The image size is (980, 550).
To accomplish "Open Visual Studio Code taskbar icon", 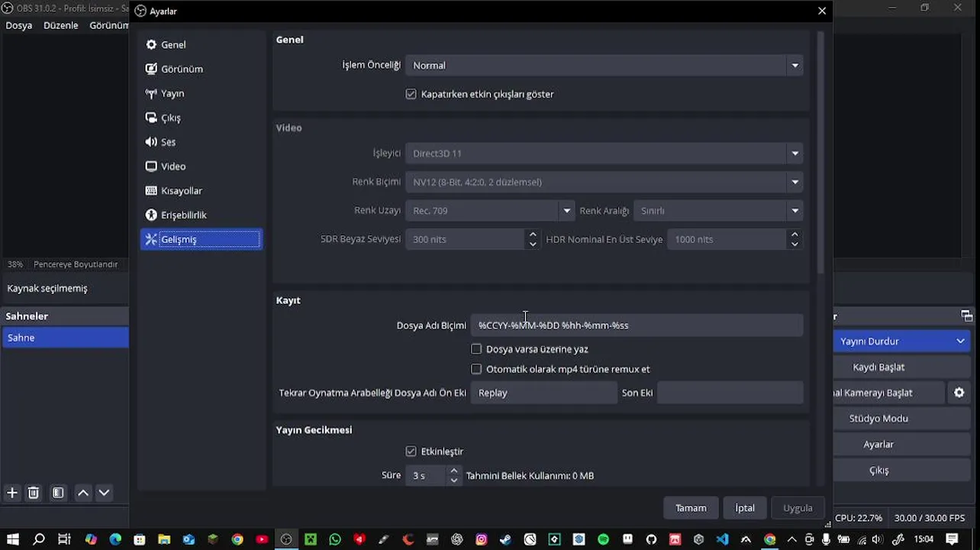I will tap(722, 539).
